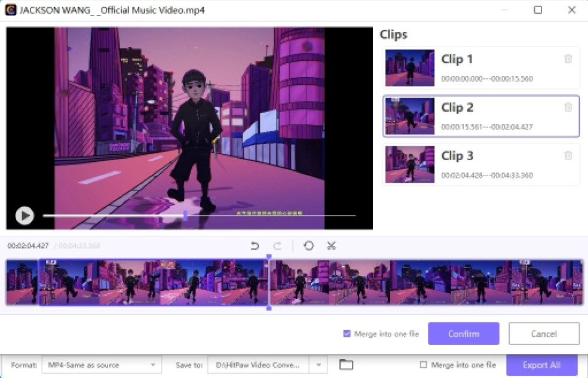This screenshot has width=588, height=378.
Task: Select the Clip 3 thumbnail
Action: [410, 164]
